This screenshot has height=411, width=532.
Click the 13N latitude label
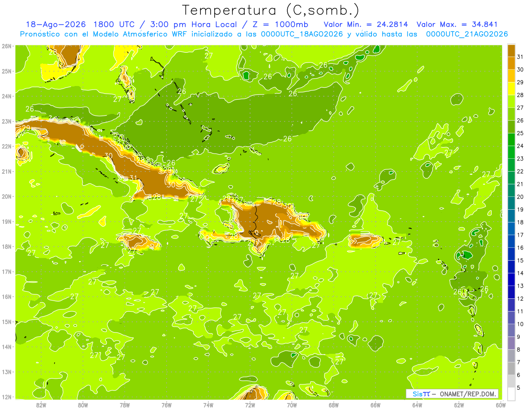(x=6, y=372)
